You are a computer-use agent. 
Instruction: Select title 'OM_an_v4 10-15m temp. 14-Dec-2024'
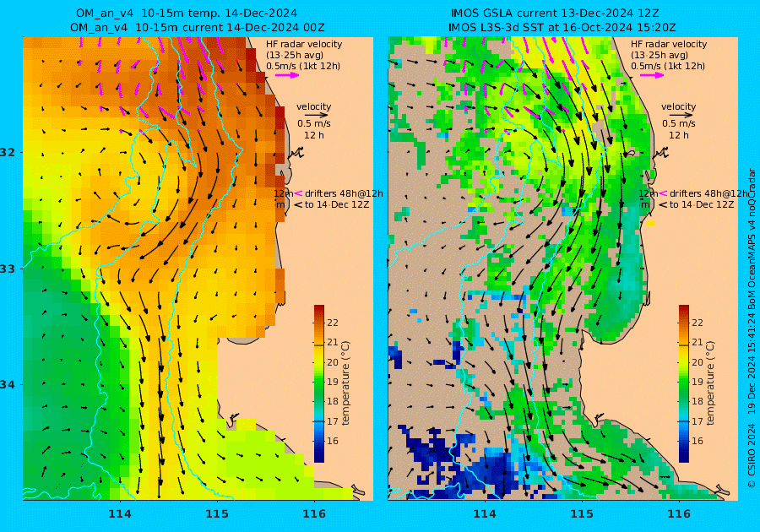coord(187,14)
